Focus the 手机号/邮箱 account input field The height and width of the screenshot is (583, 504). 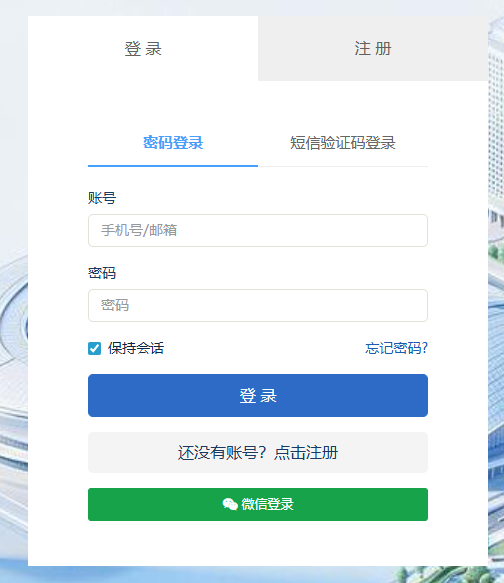258,231
